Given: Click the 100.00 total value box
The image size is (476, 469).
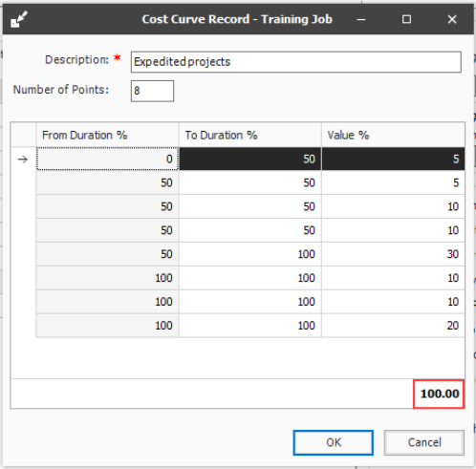Looking at the screenshot, I should coord(439,394).
